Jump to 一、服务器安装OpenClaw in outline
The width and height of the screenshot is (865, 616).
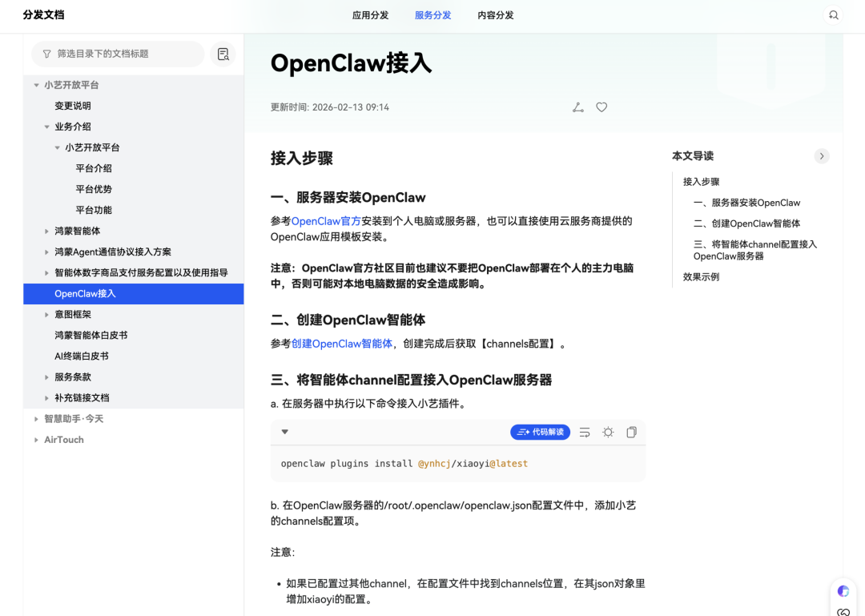(x=747, y=203)
